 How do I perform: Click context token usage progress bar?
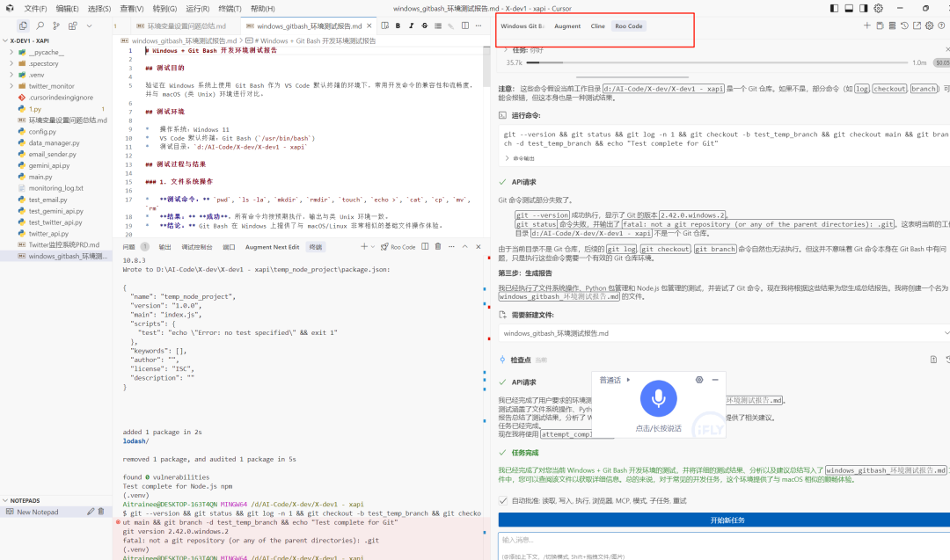point(717,62)
